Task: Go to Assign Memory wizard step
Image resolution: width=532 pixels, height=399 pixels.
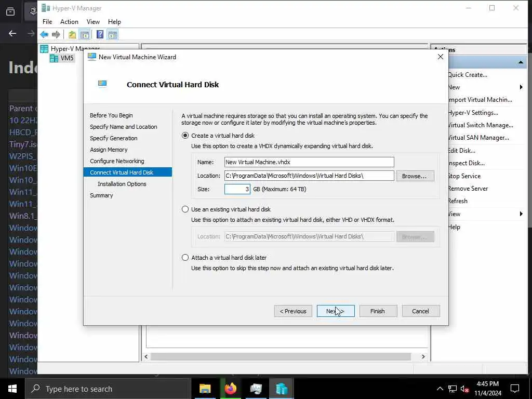Action: click(109, 150)
